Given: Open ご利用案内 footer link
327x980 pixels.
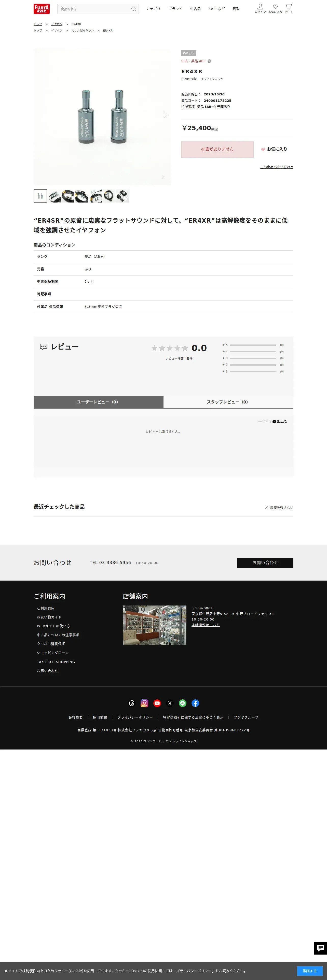Looking at the screenshot, I should pyautogui.click(x=46, y=608).
